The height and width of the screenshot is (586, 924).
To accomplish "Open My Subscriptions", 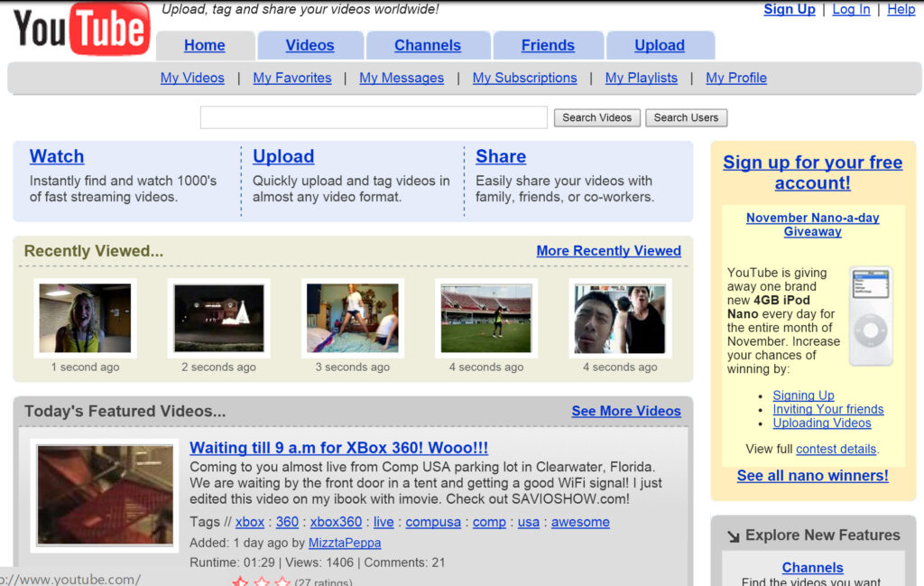I will pyautogui.click(x=524, y=78).
